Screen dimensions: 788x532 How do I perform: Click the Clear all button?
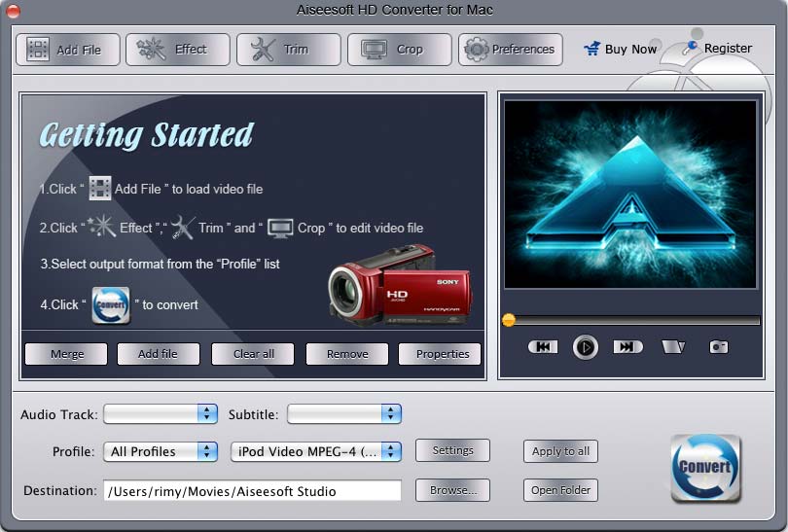click(x=253, y=354)
